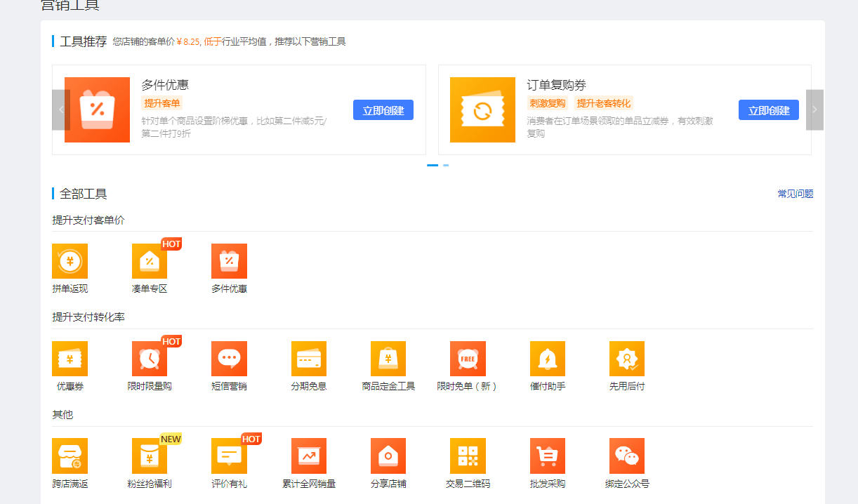Image resolution: width=858 pixels, height=504 pixels.
Task: Open the 优惠券 coupon tool icon
Action: click(70, 359)
